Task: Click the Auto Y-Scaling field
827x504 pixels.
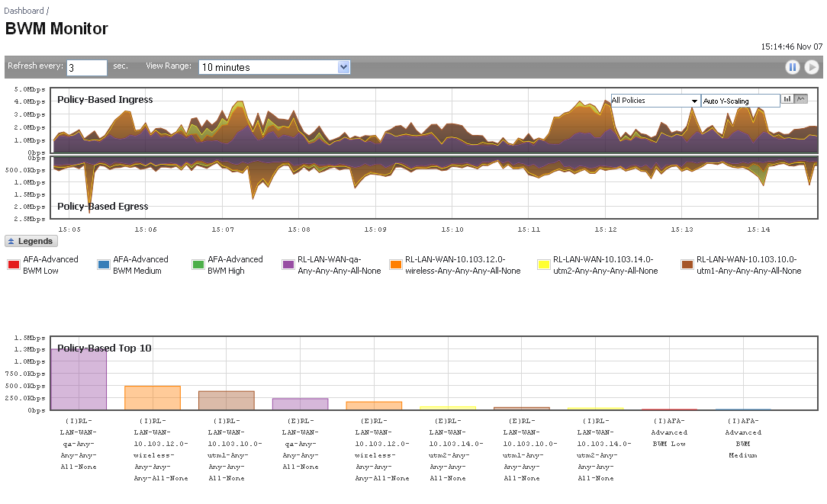Action: coord(741,101)
